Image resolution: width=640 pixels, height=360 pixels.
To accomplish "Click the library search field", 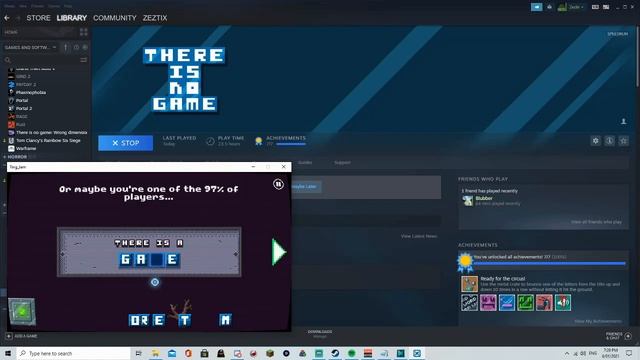I will click(x=41, y=60).
